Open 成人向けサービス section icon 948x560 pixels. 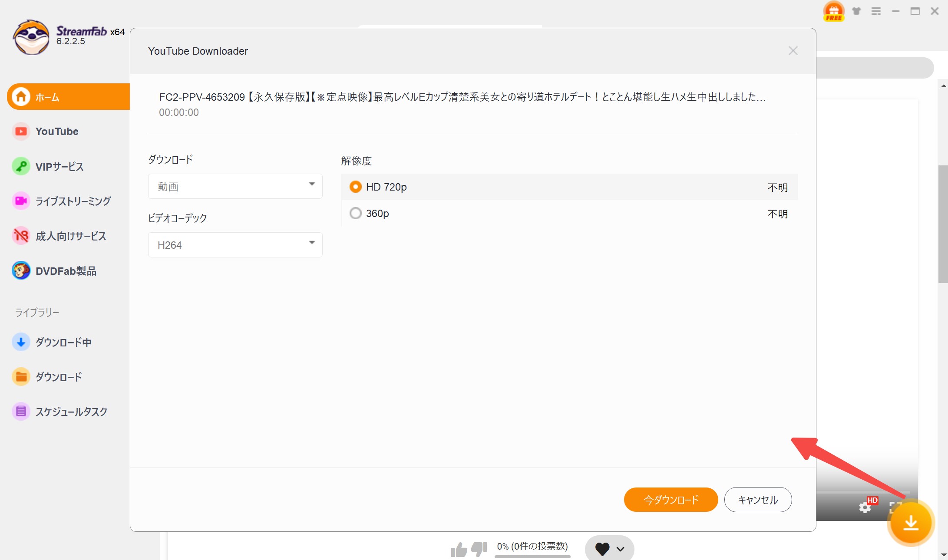20,236
